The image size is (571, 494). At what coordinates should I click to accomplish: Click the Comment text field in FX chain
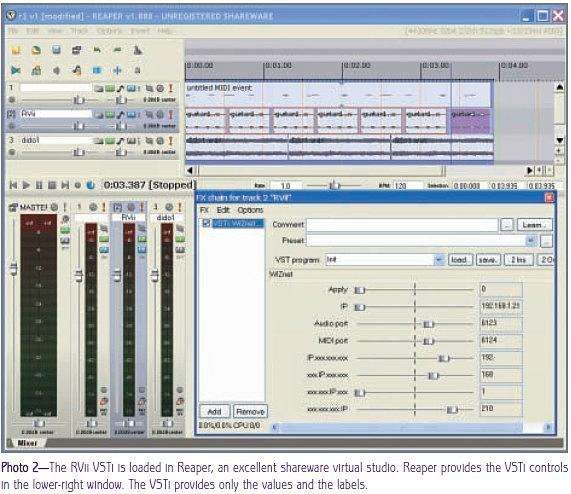click(x=402, y=225)
